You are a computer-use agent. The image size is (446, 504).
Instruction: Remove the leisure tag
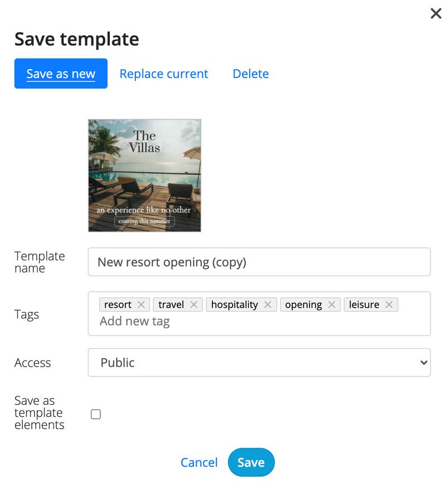pos(389,305)
